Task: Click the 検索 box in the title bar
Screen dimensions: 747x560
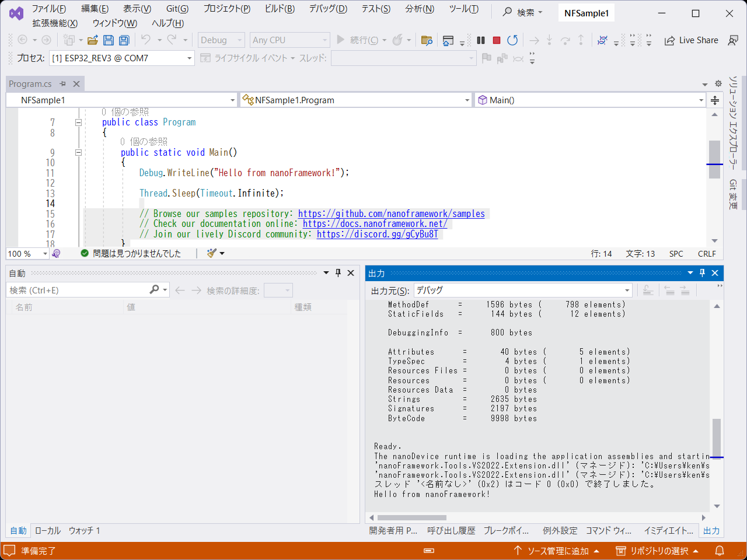Action: [523, 12]
